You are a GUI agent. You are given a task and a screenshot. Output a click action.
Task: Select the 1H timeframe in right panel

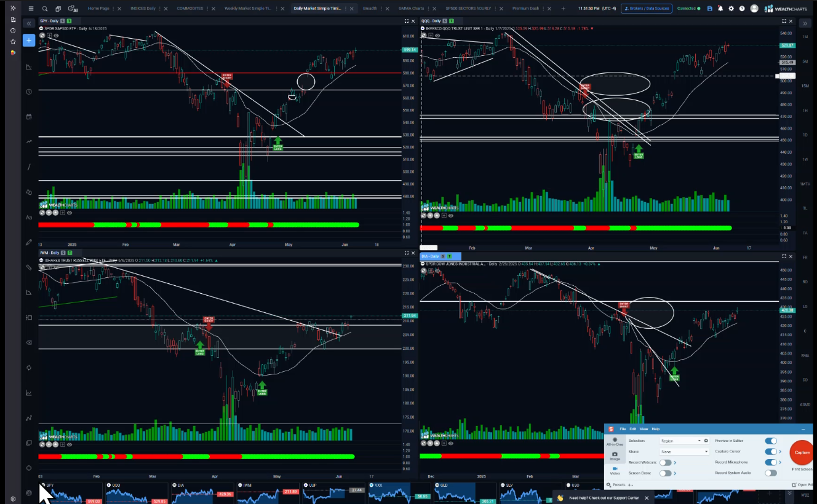(805, 110)
